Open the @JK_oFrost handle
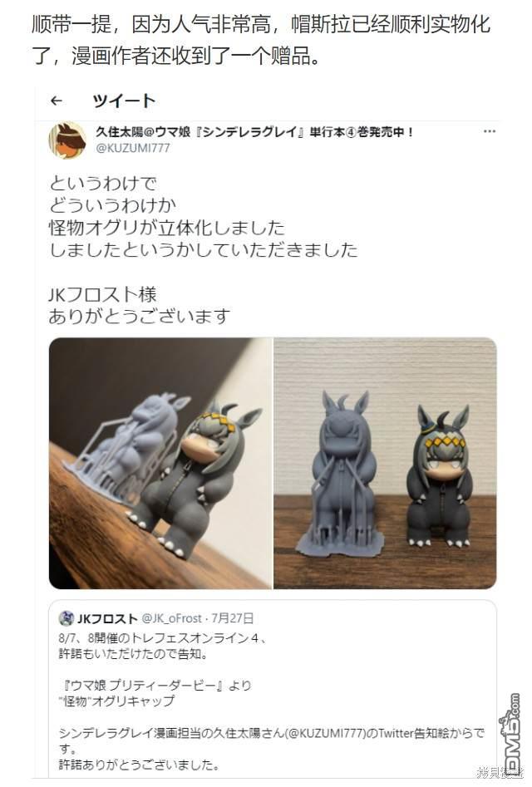 (172, 618)
